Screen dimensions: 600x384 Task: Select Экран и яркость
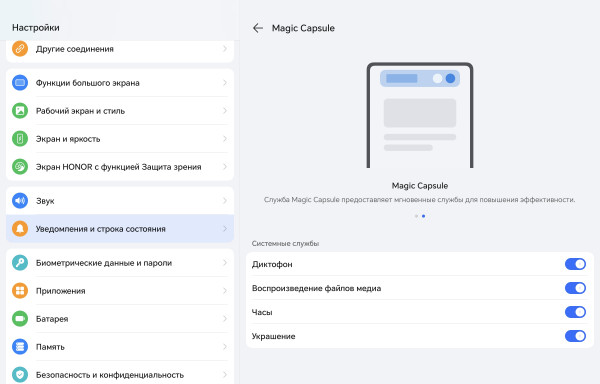120,139
